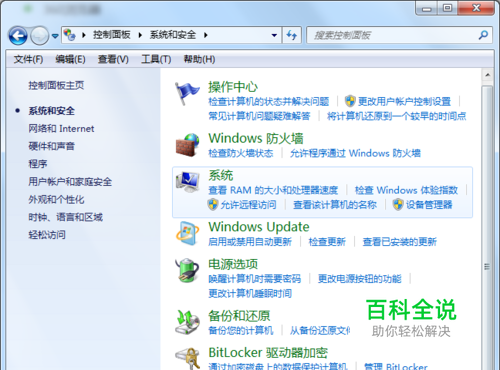Open the 编辑(E) menu
The height and width of the screenshot is (370, 500).
tap(70, 59)
